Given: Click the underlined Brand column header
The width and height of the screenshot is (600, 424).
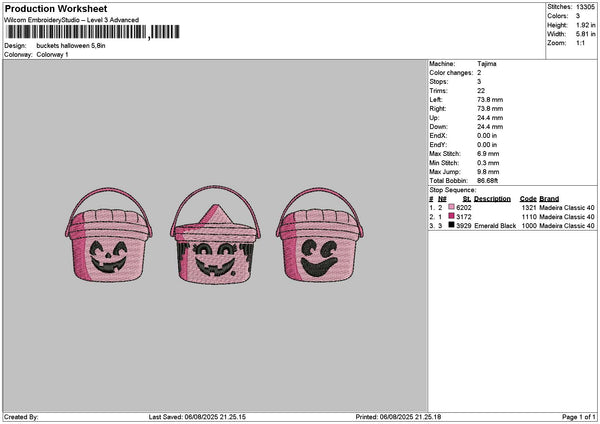Looking at the screenshot, I should tap(549, 198).
